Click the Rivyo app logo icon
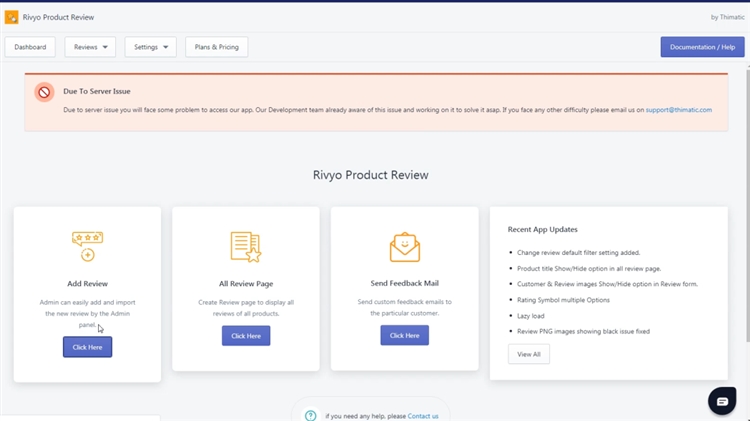 (x=11, y=17)
